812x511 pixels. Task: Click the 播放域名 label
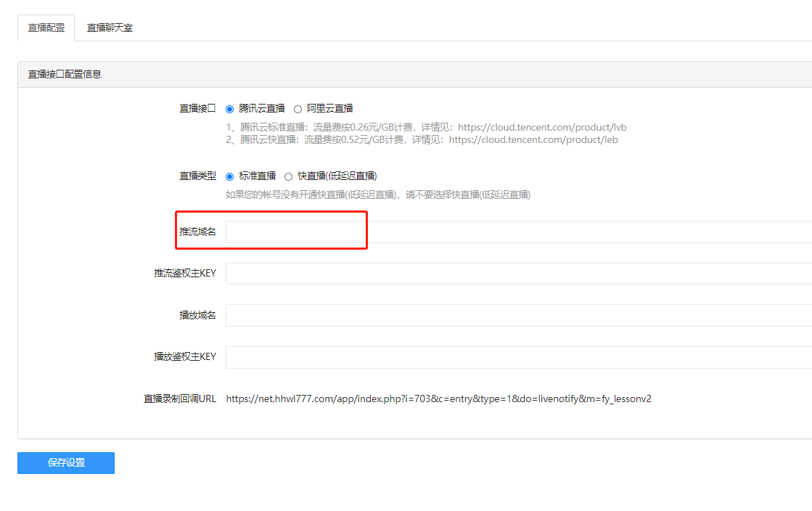coord(197,315)
